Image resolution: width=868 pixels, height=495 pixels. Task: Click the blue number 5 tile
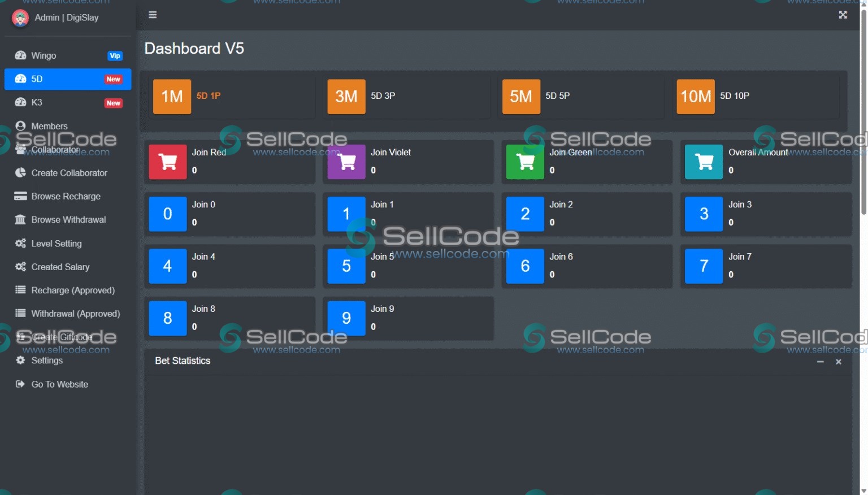[x=346, y=266]
